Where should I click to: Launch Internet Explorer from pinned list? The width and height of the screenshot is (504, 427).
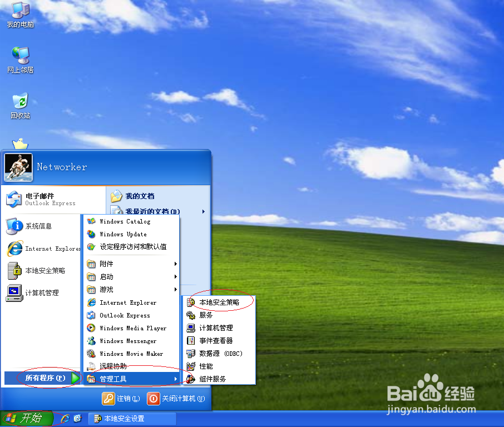(43, 249)
